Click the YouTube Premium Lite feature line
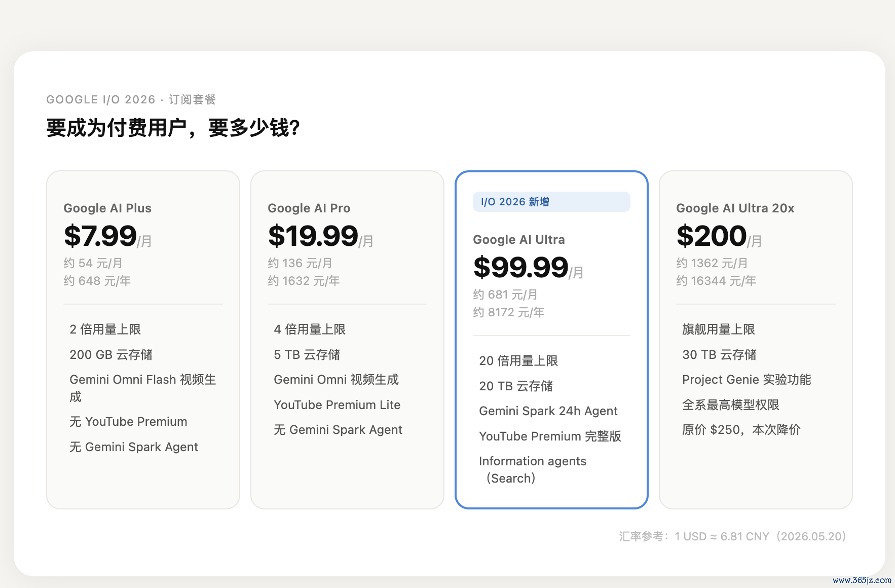The width and height of the screenshot is (895, 588). tap(337, 405)
